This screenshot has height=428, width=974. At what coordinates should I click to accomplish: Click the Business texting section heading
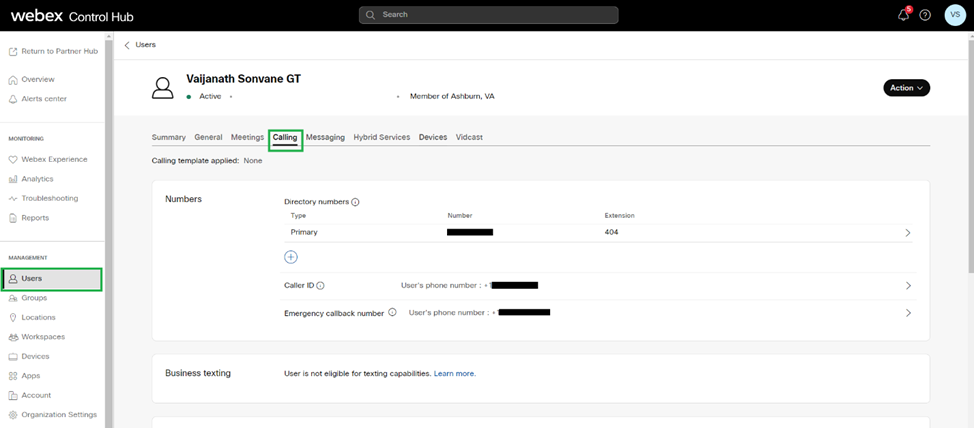pyautogui.click(x=198, y=373)
